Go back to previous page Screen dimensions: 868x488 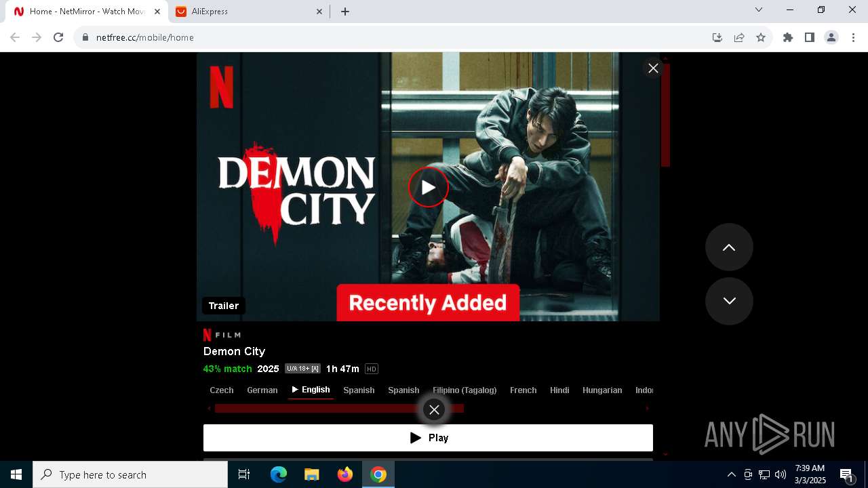(15, 37)
